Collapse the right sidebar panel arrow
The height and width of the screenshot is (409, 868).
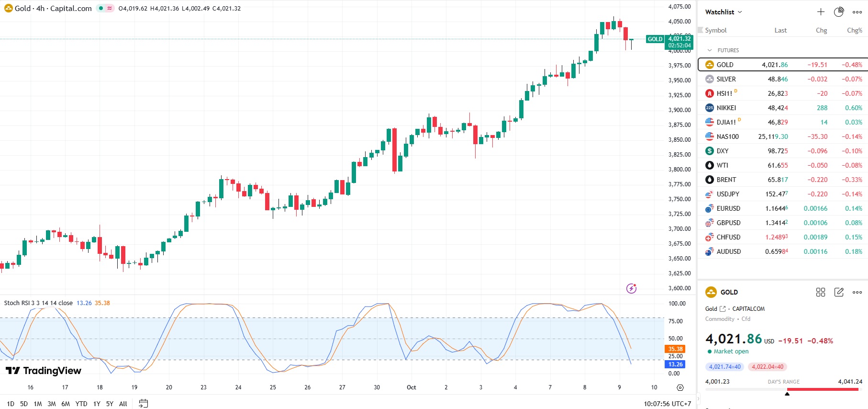698,398
